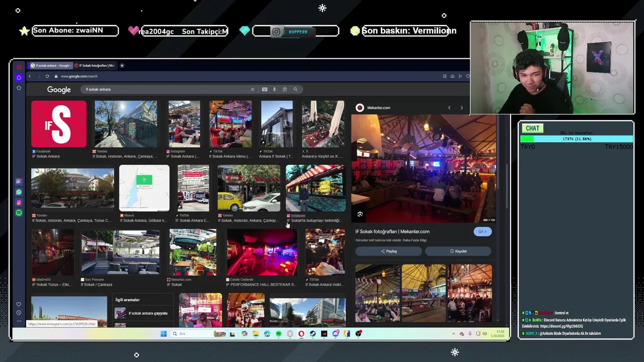Open the large preview image from Mekanlar.com
Viewport: 644px width, 362px height.
[x=424, y=168]
